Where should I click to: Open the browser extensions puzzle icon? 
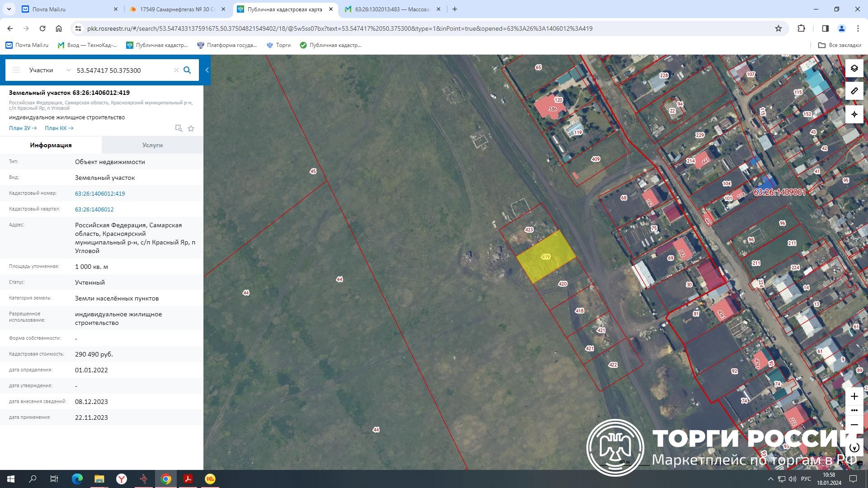click(x=801, y=28)
